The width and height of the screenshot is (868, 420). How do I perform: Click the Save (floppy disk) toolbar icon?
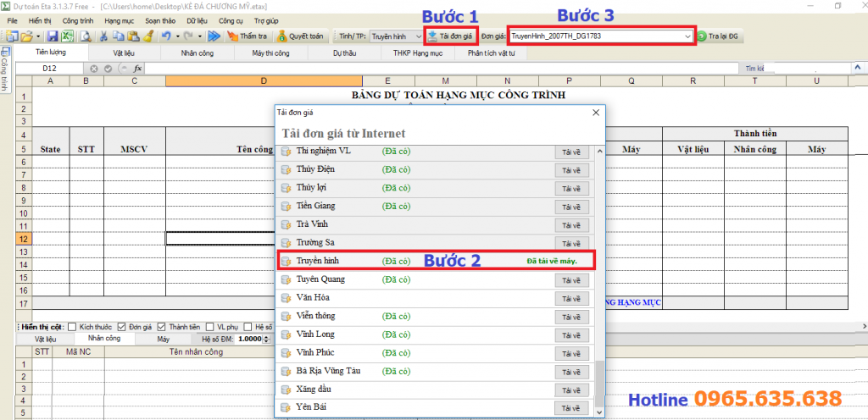point(52,36)
